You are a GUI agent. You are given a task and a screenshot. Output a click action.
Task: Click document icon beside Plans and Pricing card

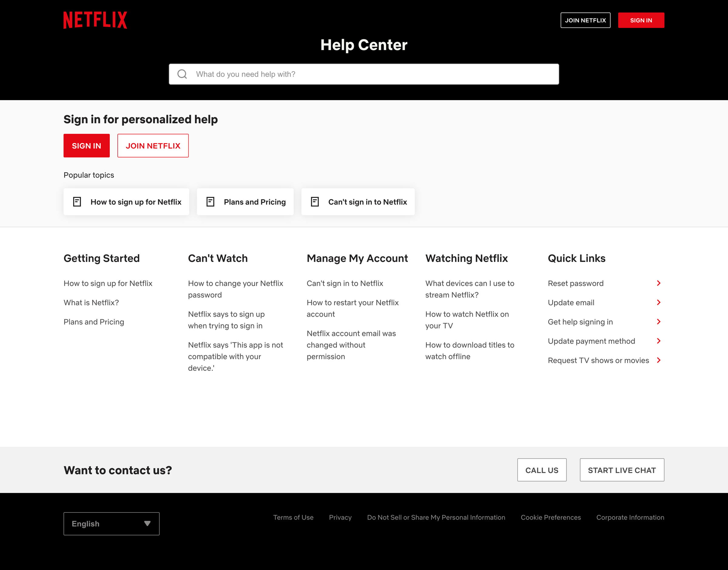210,201
